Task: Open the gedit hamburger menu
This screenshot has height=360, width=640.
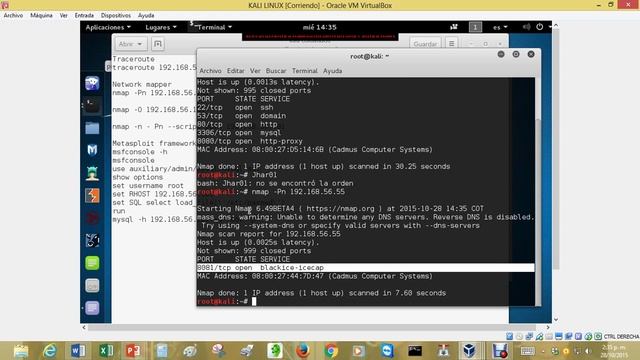Action: tap(451, 43)
